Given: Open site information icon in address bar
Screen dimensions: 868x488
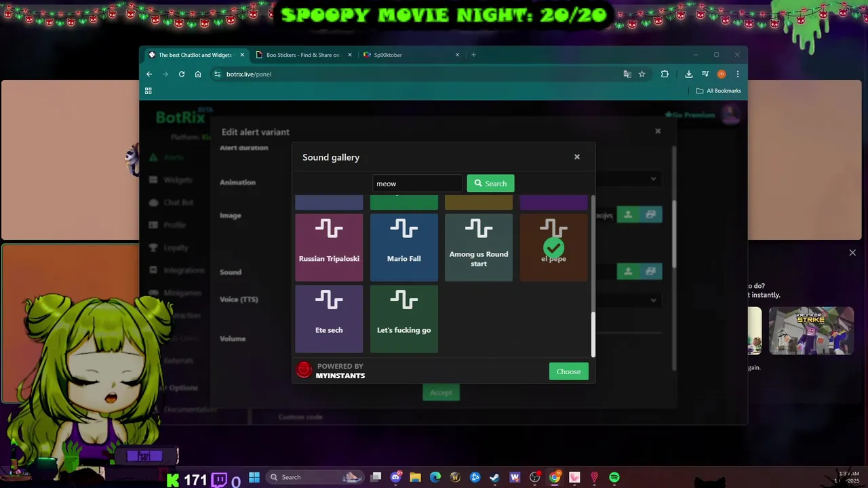Looking at the screenshot, I should pos(217,74).
